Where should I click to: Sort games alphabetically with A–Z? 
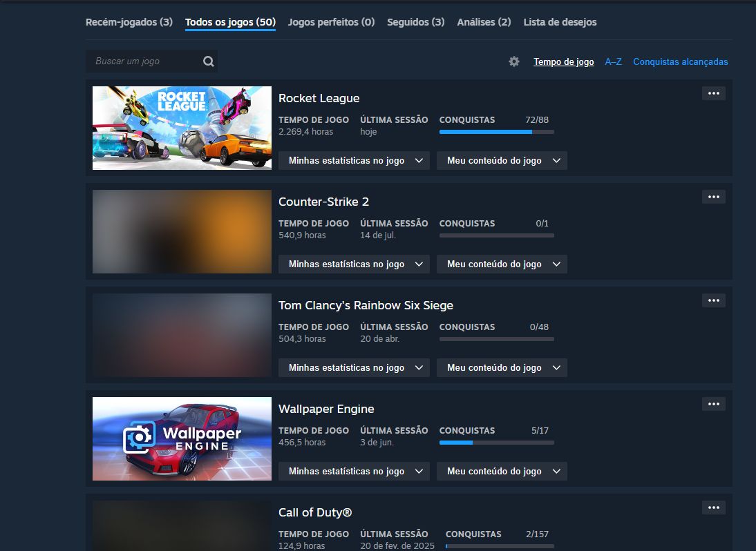coord(613,61)
